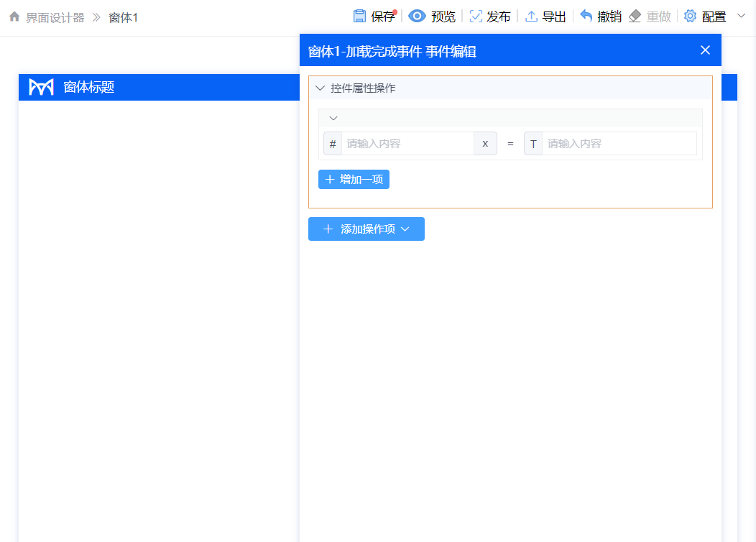The image size is (756, 542).
Task: Click the x clear button beside the input
Action: [485, 143]
